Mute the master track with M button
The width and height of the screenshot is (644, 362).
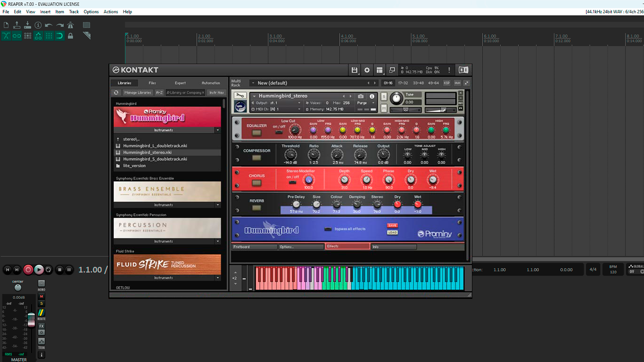click(x=41, y=296)
